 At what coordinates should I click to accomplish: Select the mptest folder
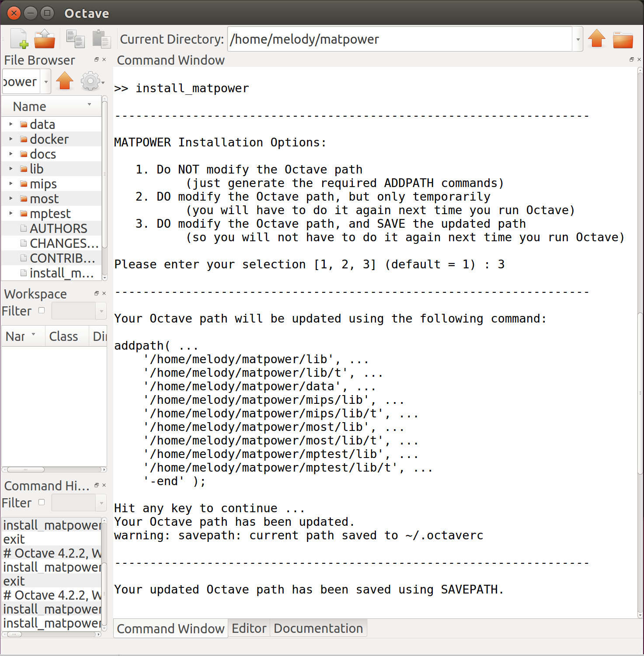tap(50, 214)
